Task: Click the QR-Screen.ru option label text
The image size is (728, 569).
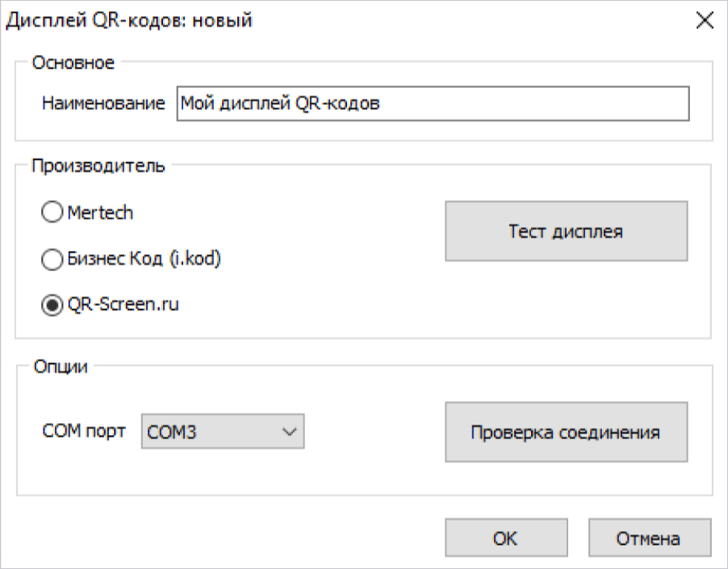Action: tap(123, 304)
